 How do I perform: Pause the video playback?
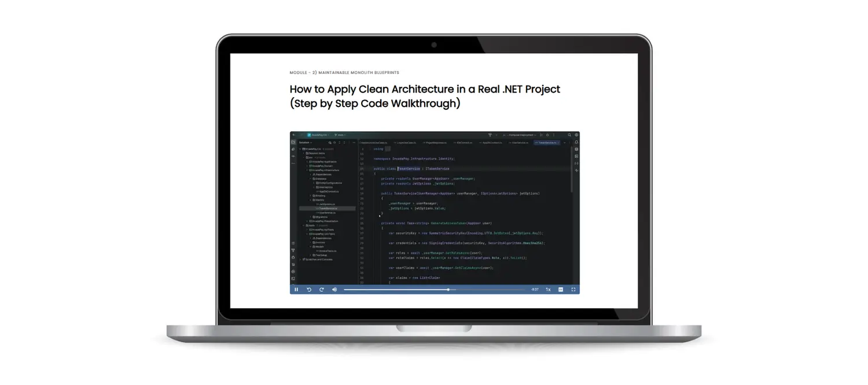point(296,290)
